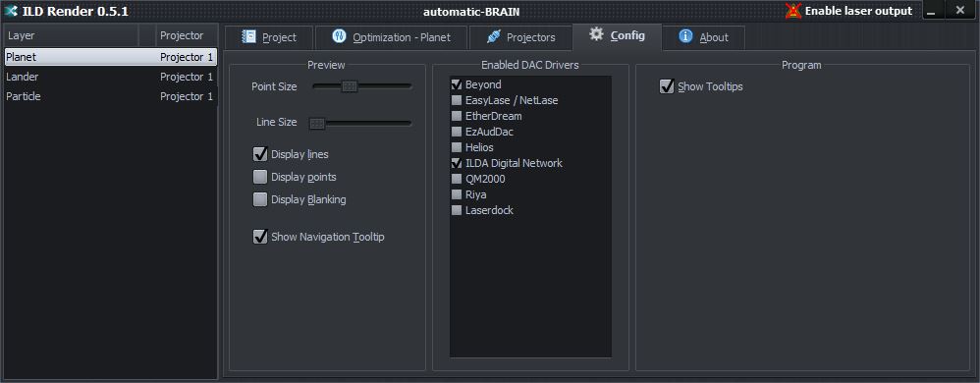980x383 pixels.
Task: Click the laser output warning icon
Action: 793,11
